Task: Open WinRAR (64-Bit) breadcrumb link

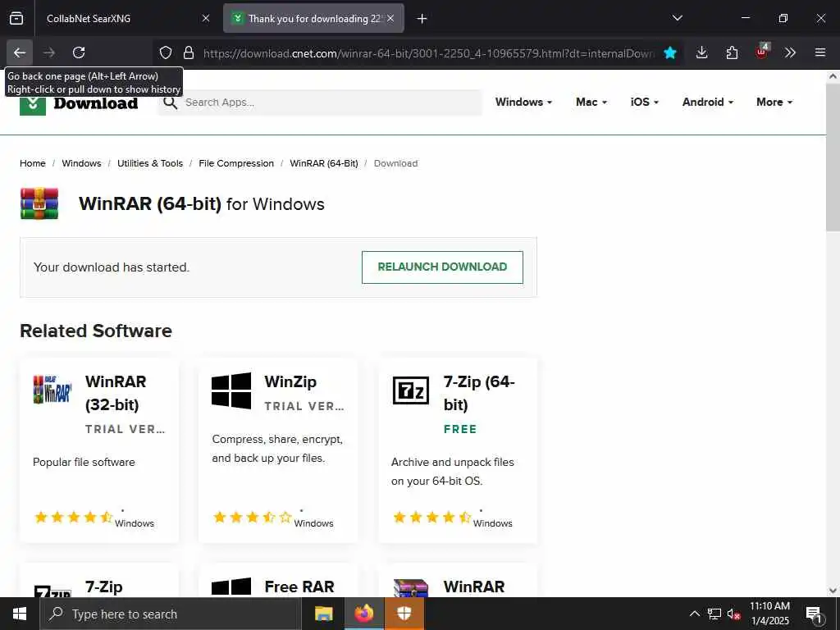Action: [323, 163]
